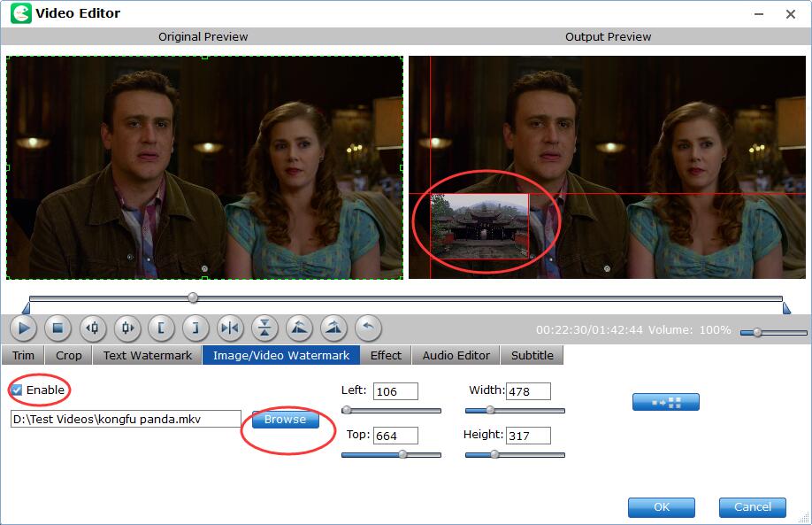The image size is (812, 525).
Task: Click the watermark thumbnail in Output Preview
Action: pyautogui.click(x=479, y=226)
